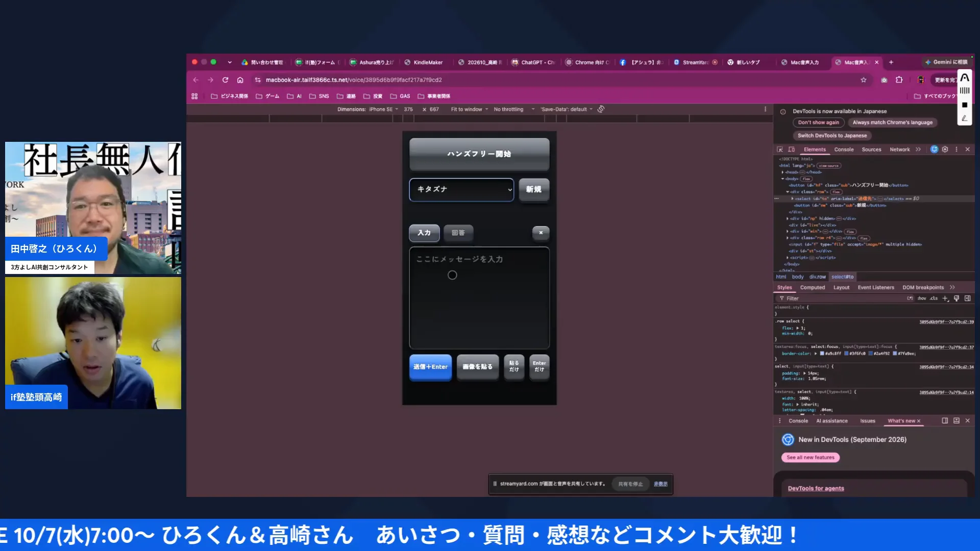Open the DevTools three-dot customize menu

957,149
